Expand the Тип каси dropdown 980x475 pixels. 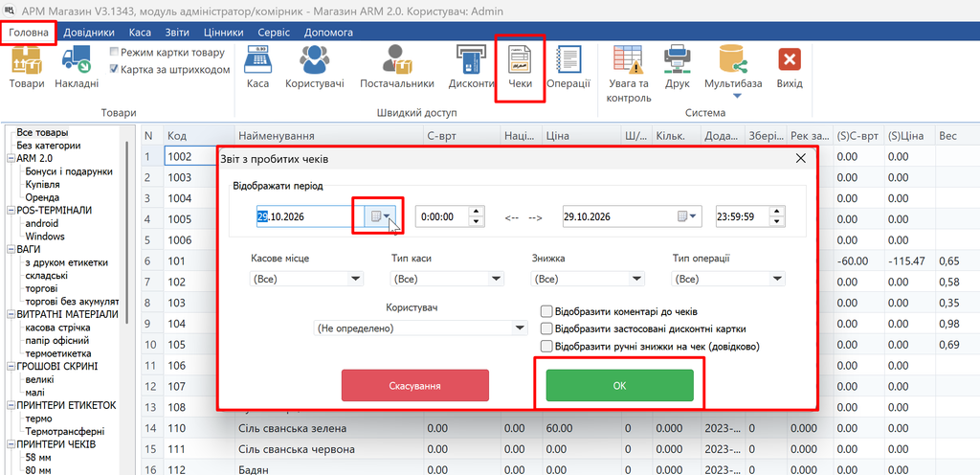coord(497,279)
